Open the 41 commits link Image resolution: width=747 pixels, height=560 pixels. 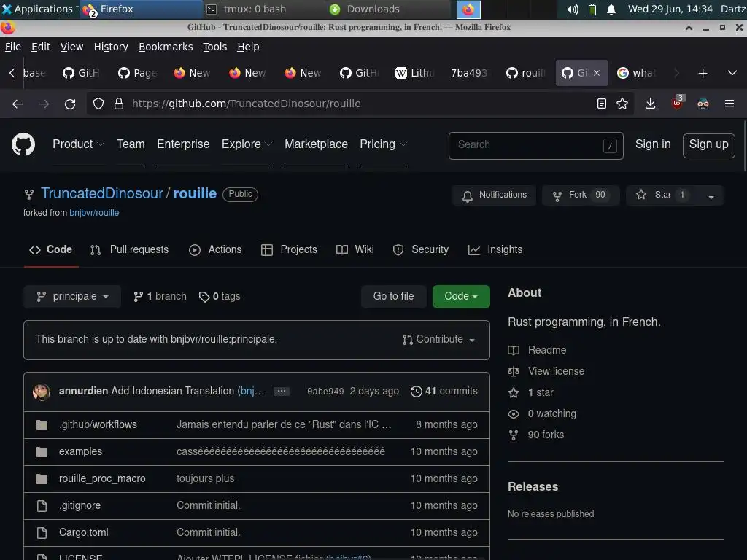coord(444,391)
